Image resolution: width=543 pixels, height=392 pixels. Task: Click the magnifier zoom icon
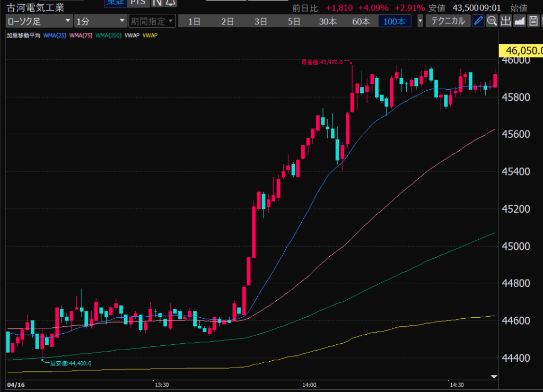coord(492,21)
